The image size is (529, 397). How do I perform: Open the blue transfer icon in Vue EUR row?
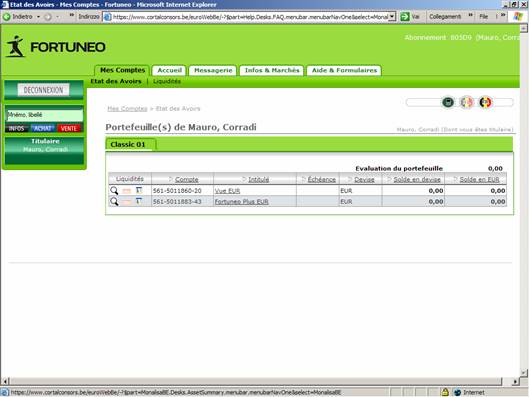139,191
